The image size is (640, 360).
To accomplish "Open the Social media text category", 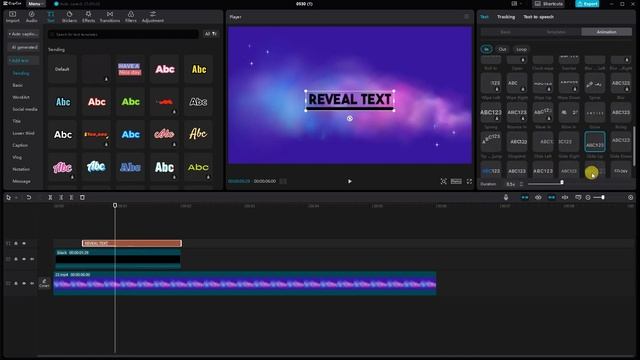I will pos(24,109).
